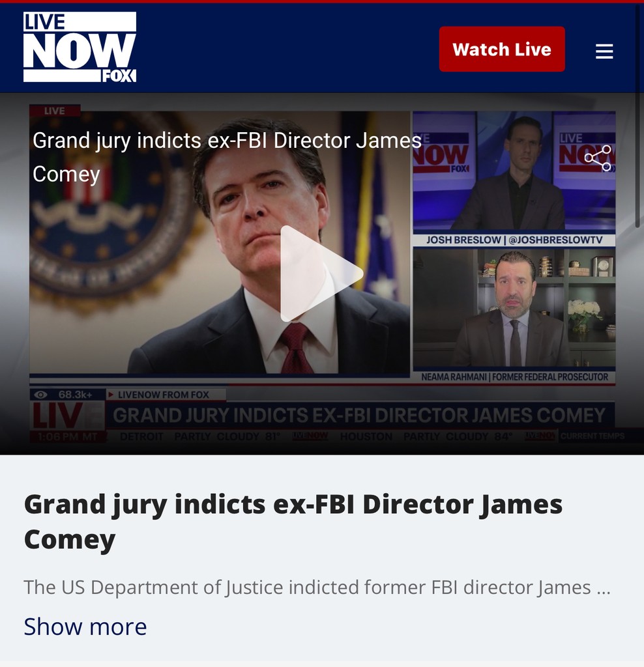Image resolution: width=644 pixels, height=667 pixels.
Task: Open the hamburger menu icon
Action: [x=604, y=51]
